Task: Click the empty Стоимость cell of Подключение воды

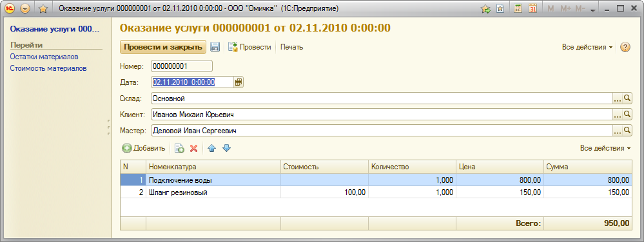Action: [x=325, y=180]
